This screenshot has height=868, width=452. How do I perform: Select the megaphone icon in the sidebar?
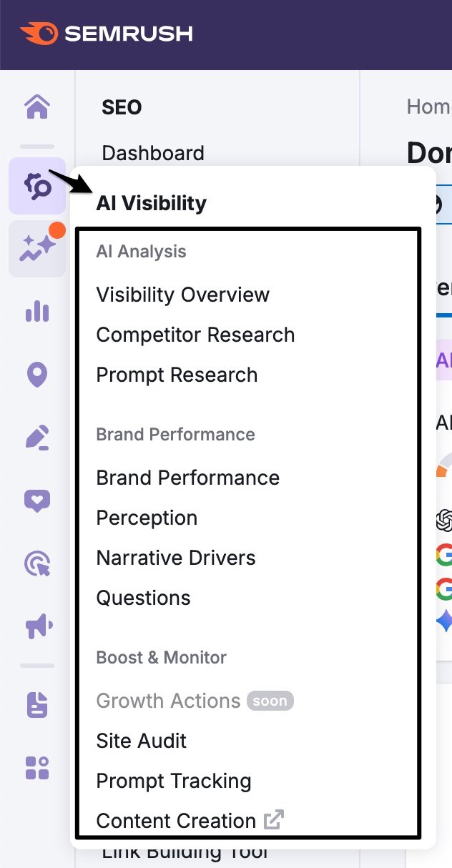(x=36, y=625)
